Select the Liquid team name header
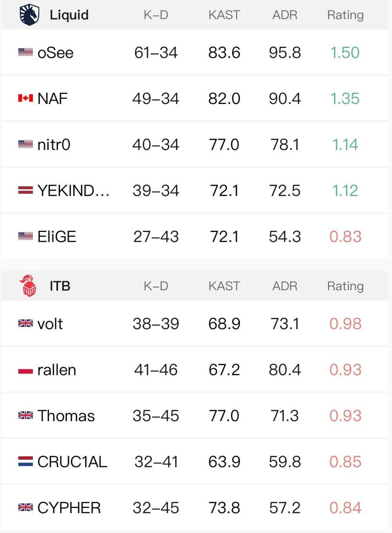Screen dimensions: 392x533 69,15
